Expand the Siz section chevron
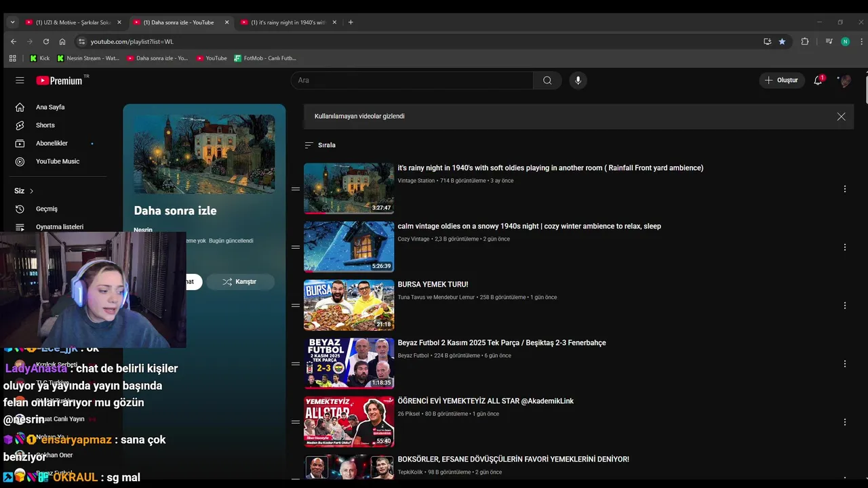 [31, 191]
